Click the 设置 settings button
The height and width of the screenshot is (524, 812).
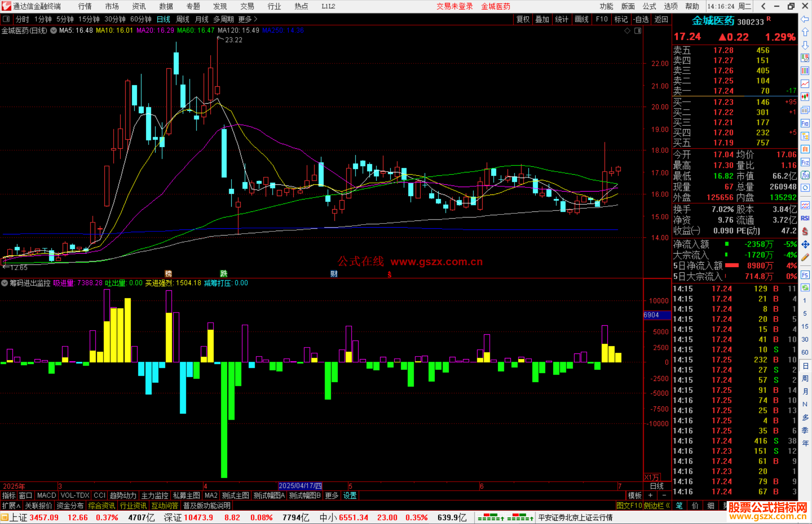[x=350, y=495]
